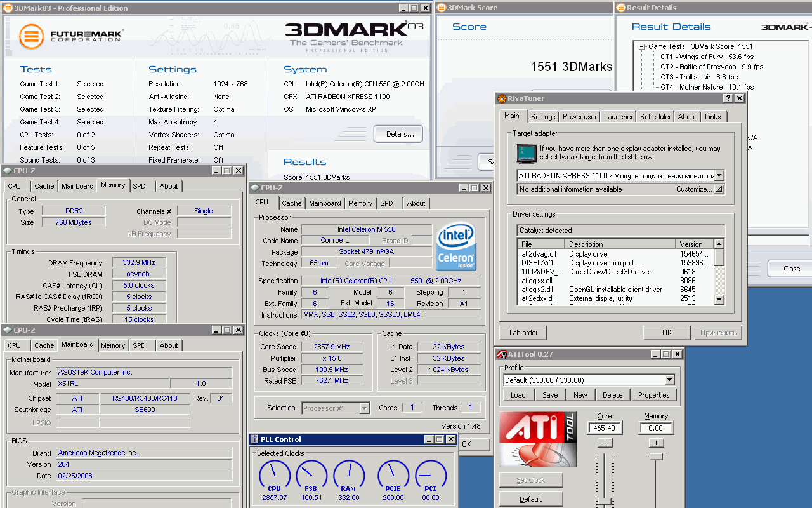Screen dimensions: 812x508
Task: Click the Core Speed value 2857.9 MHz
Action: [332, 347]
